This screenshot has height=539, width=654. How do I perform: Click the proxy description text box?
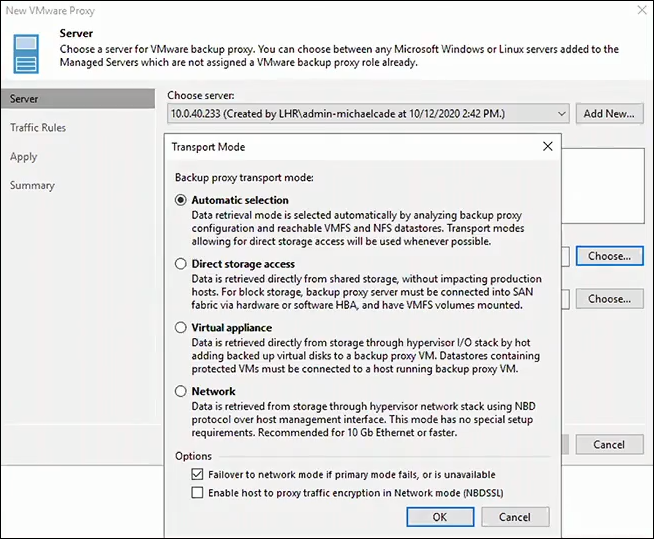603,186
